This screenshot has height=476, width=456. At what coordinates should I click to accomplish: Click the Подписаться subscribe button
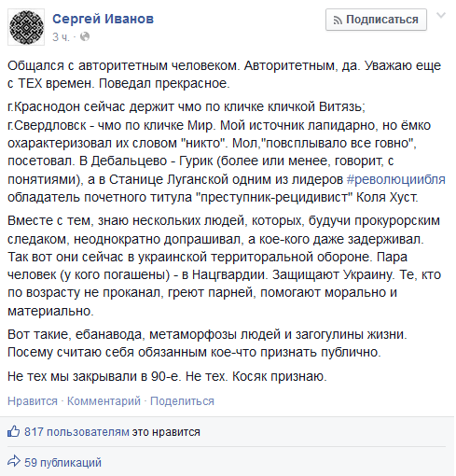pyautogui.click(x=376, y=20)
